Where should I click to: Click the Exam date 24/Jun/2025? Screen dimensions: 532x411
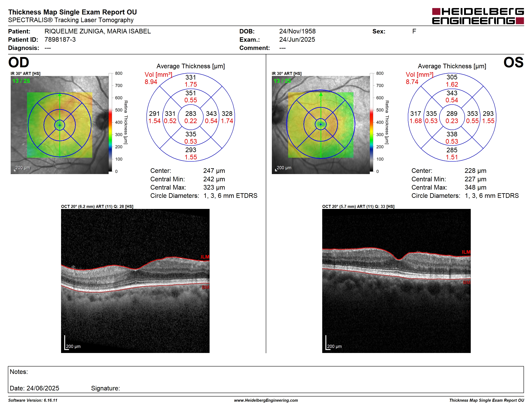coord(297,39)
